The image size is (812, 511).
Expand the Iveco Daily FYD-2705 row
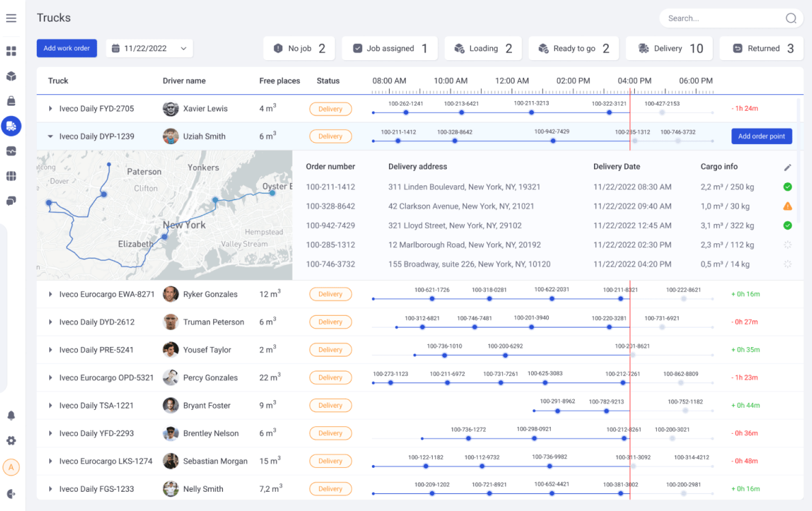coord(50,109)
